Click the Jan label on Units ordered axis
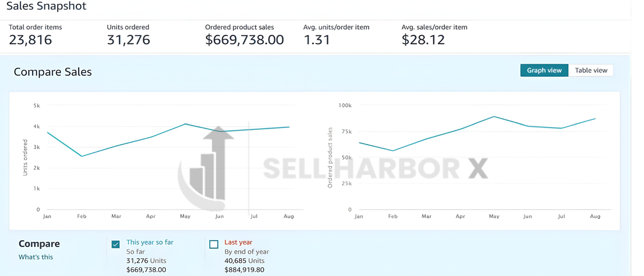 point(47,216)
